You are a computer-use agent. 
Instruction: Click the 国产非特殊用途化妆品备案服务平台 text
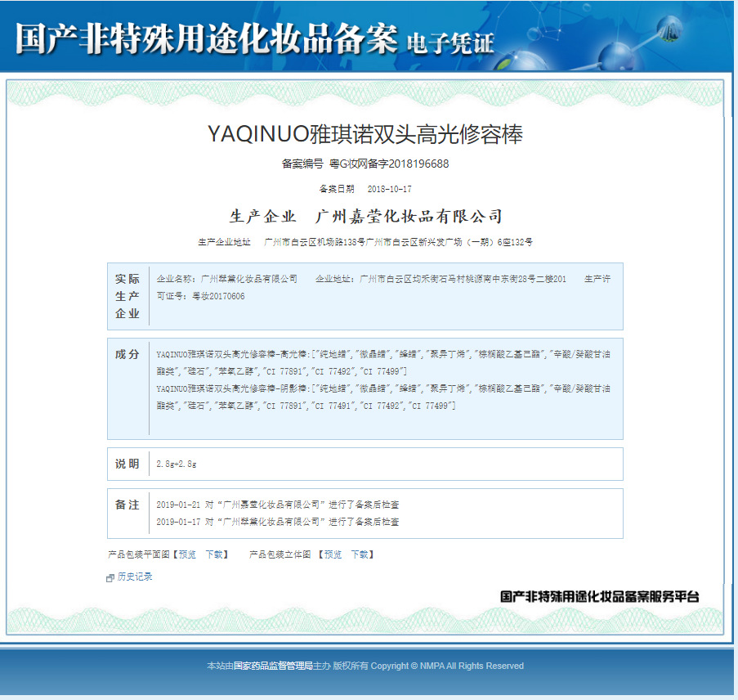(x=599, y=597)
